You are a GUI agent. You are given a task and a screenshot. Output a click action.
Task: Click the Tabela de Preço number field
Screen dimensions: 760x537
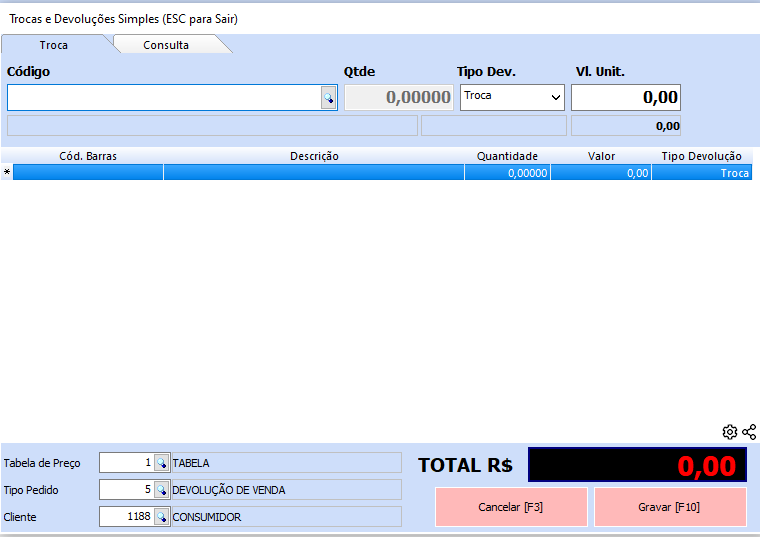click(x=126, y=463)
